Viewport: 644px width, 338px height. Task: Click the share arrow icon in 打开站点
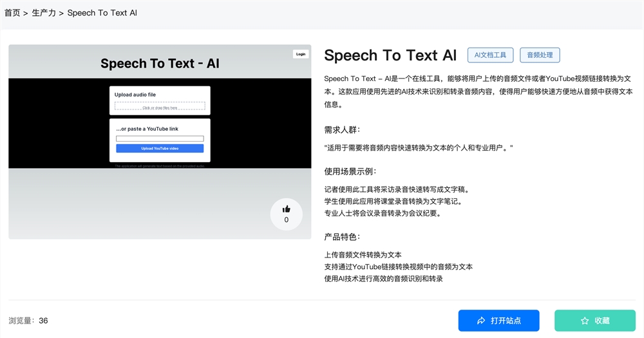pos(481,321)
